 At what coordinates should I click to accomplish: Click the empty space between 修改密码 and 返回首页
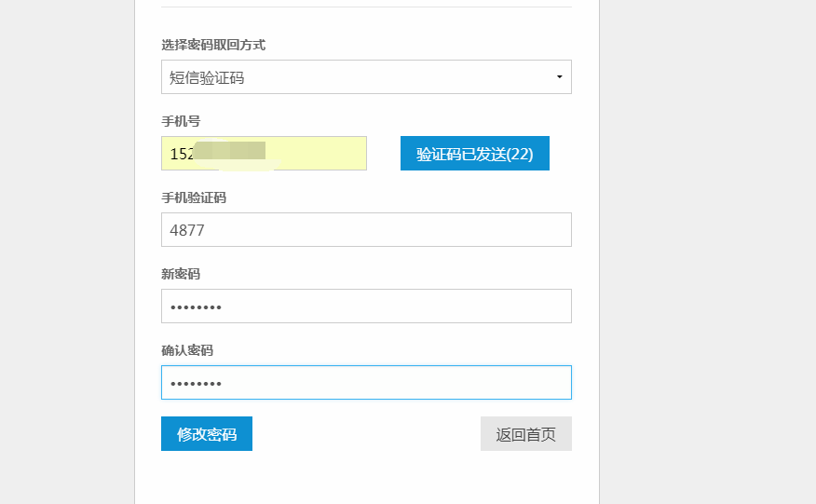point(365,434)
